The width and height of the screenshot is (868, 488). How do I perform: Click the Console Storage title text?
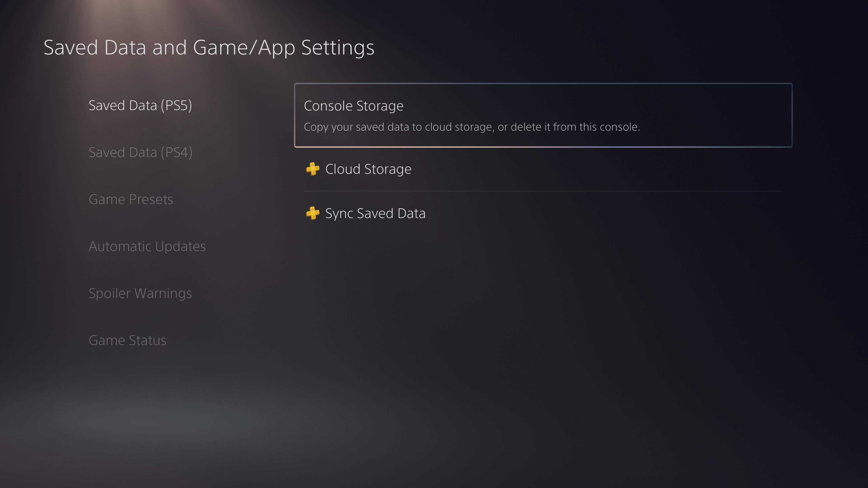(354, 106)
